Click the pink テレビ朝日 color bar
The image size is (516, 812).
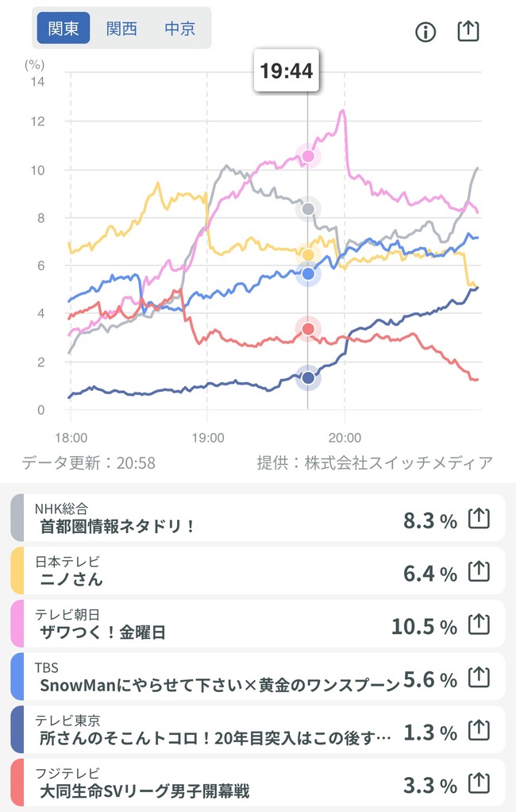pyautogui.click(x=17, y=624)
